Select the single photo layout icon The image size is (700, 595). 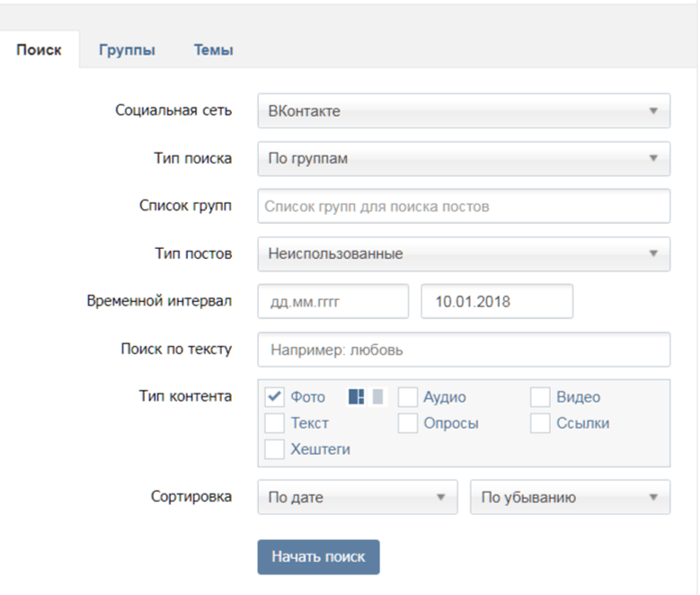[377, 396]
